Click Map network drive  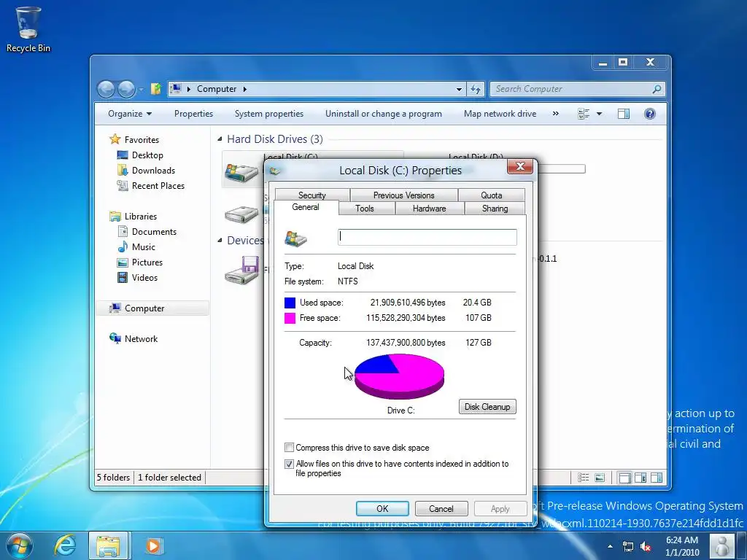(500, 114)
